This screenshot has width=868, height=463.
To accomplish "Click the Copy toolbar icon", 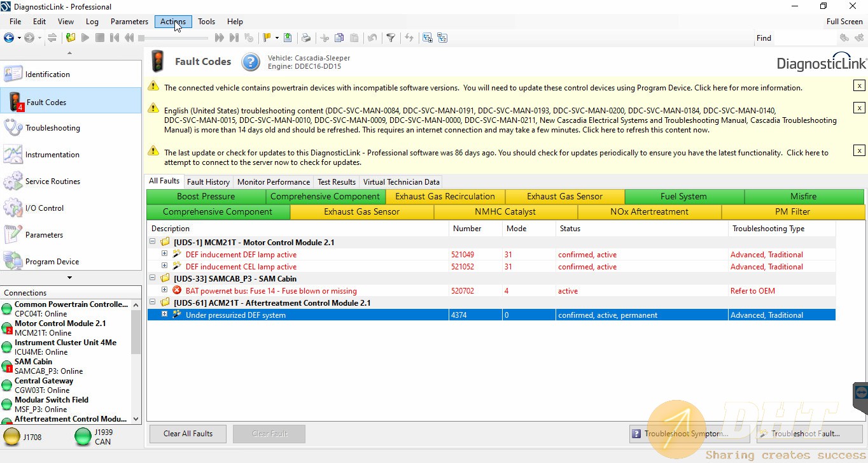I will 339,38.
